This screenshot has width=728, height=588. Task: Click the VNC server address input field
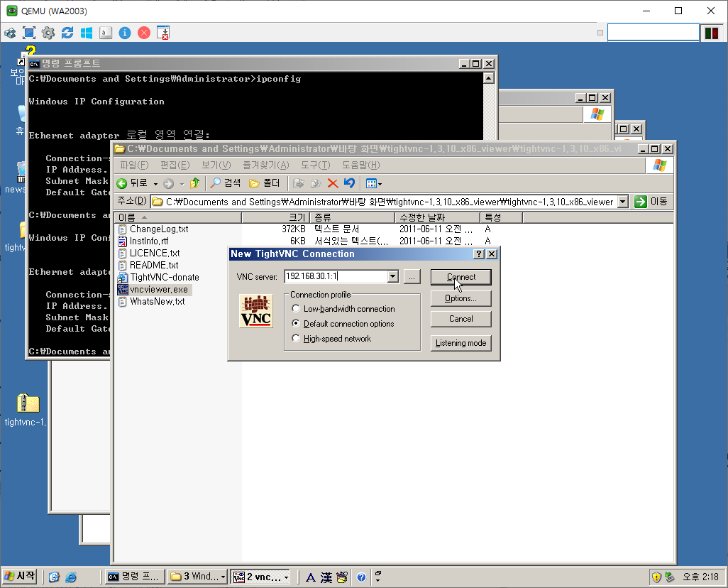336,276
